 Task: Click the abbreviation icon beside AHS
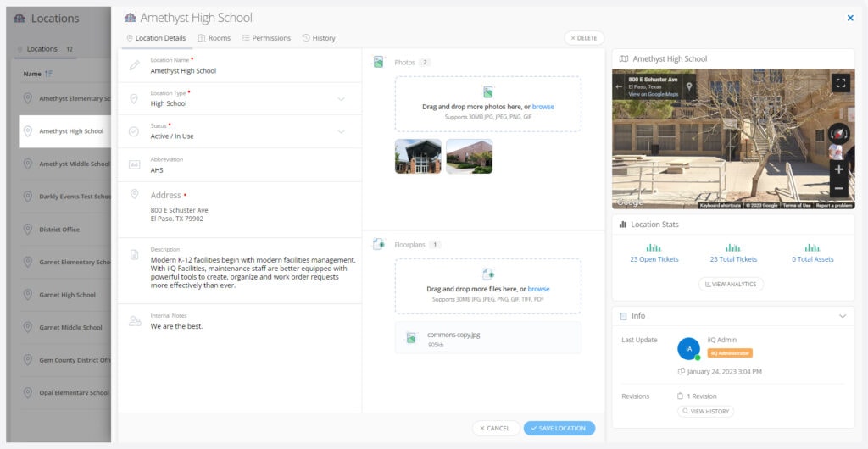134,164
